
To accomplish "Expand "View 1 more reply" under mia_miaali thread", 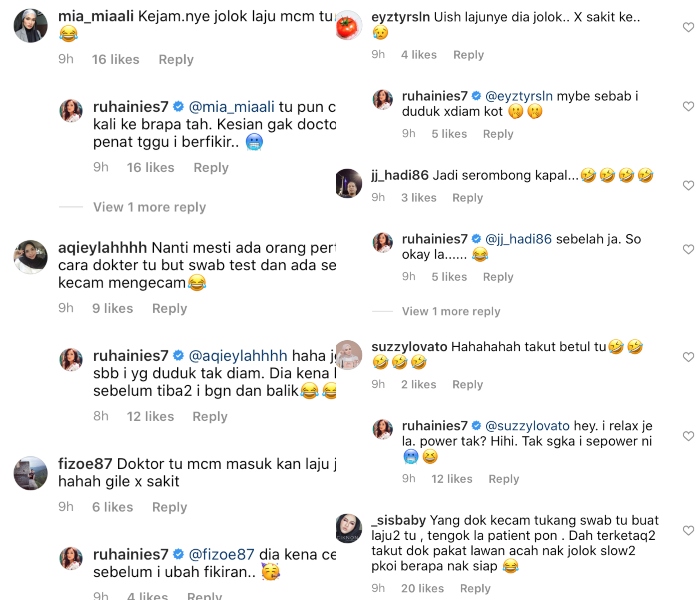I will (x=149, y=207).
